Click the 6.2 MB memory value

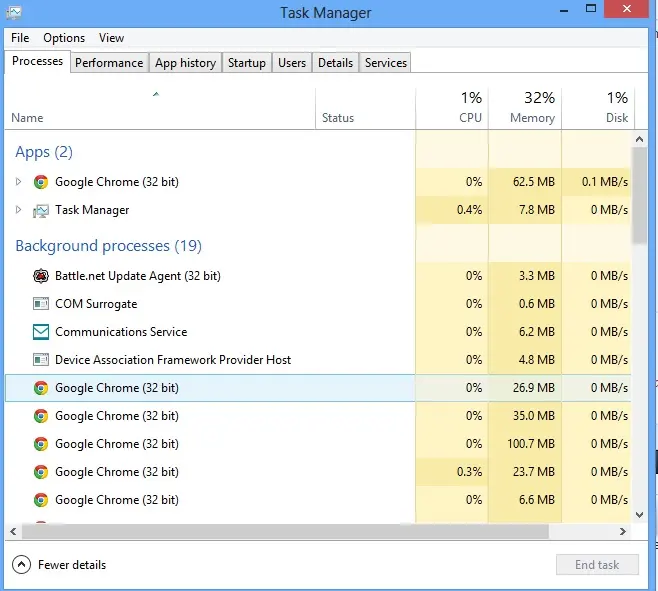point(537,332)
